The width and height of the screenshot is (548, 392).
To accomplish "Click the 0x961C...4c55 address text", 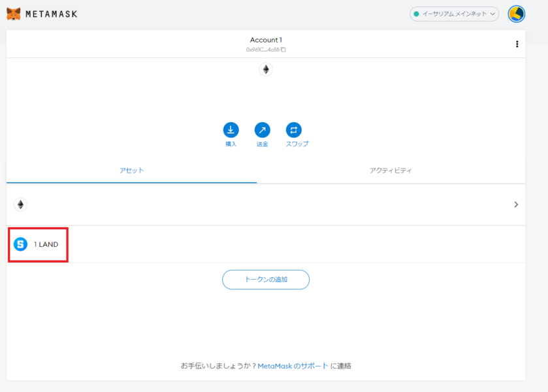I will (x=263, y=50).
